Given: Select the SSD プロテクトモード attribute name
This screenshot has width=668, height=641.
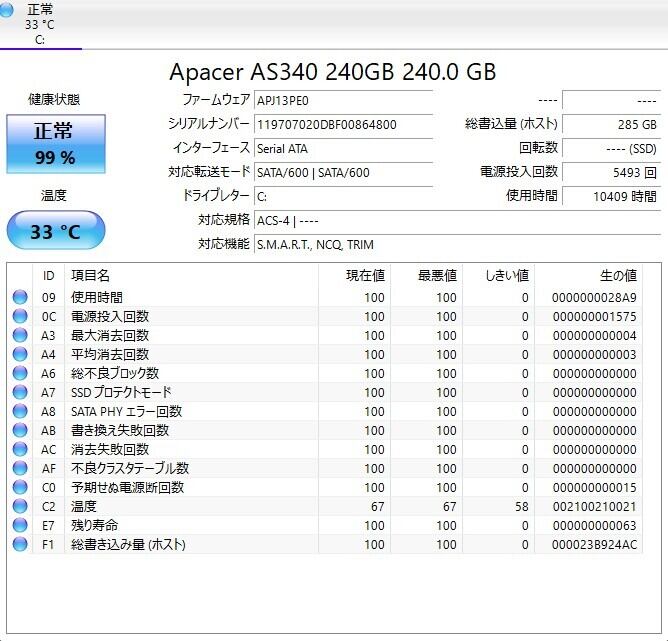Looking at the screenshot, I should 121,392.
